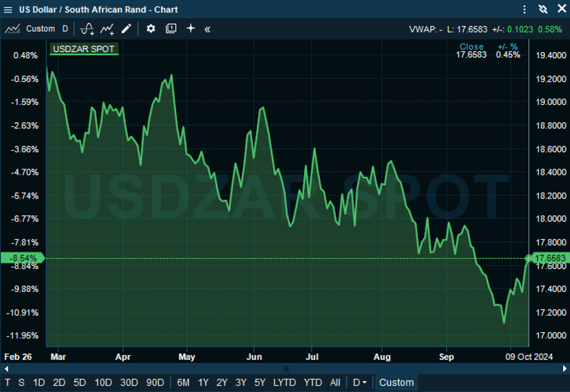Click the Aug month axis label
The width and height of the screenshot is (570, 392).
pyautogui.click(x=382, y=357)
